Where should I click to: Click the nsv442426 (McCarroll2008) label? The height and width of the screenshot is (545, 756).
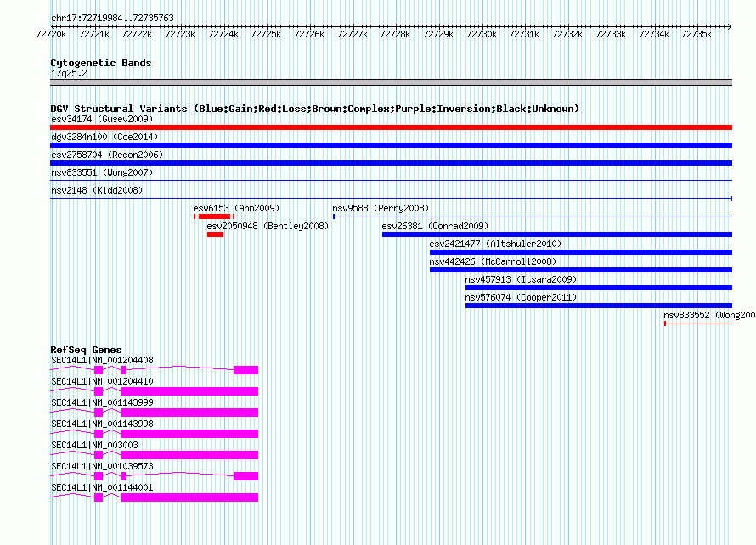click(x=493, y=261)
